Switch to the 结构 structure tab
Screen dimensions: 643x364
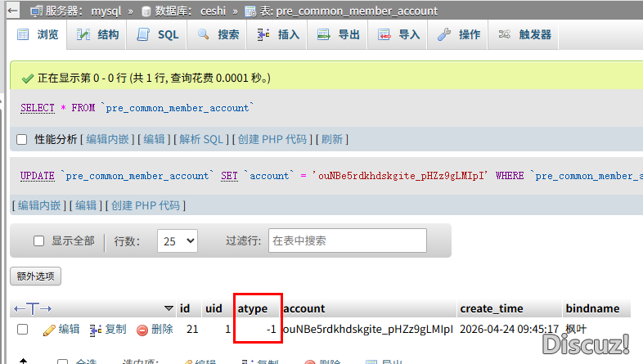[x=97, y=34]
